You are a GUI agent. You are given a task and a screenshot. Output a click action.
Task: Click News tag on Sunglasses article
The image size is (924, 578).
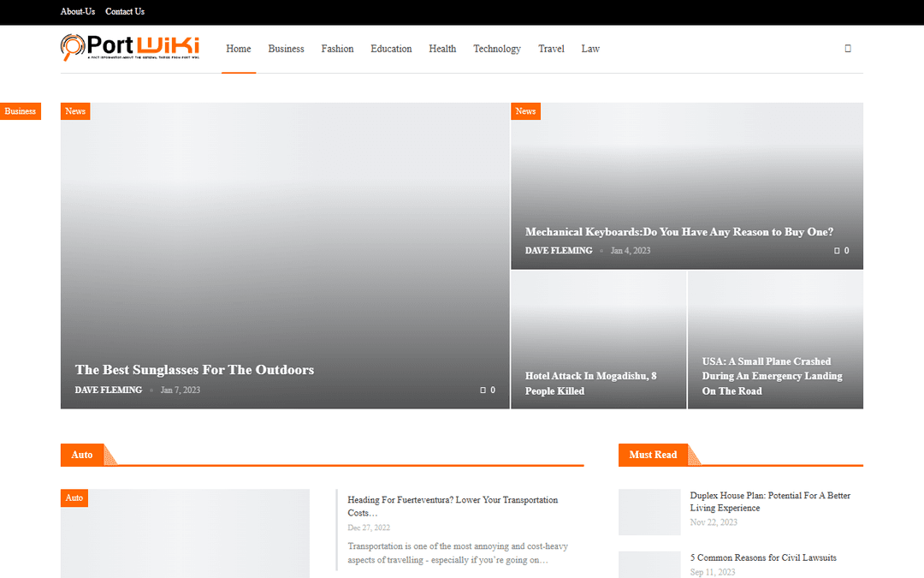click(x=75, y=110)
